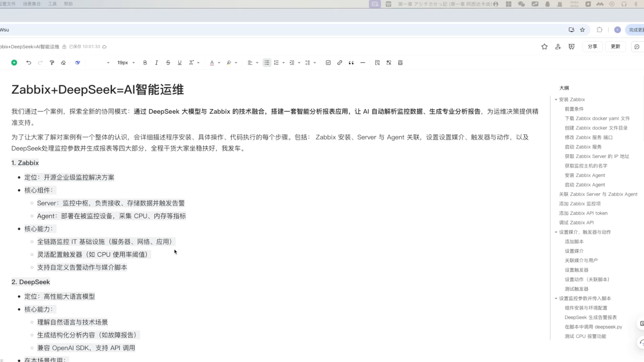This screenshot has width=644, height=362.
Task: Collapse the 安装 Zabbix outline section
Action: point(556,99)
